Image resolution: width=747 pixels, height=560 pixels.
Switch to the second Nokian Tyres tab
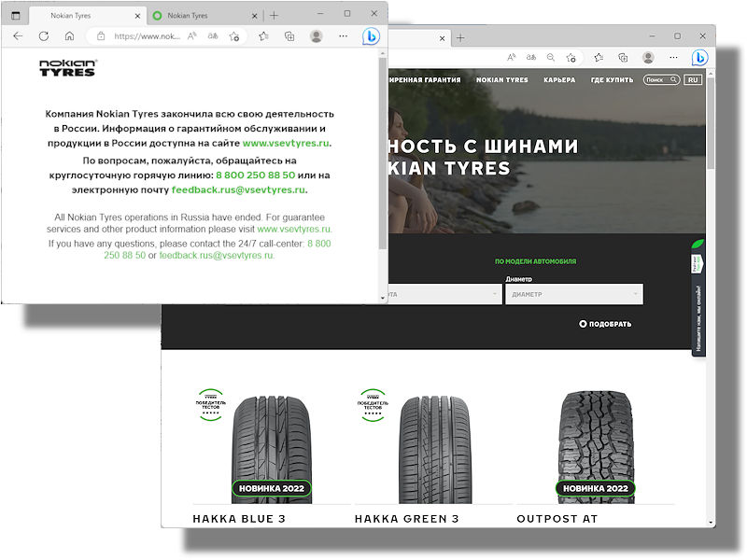(x=204, y=16)
